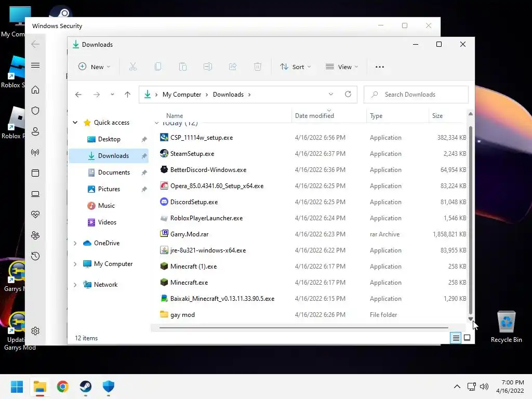
Task: Open Firewall & network protection icon
Action: tap(35, 152)
